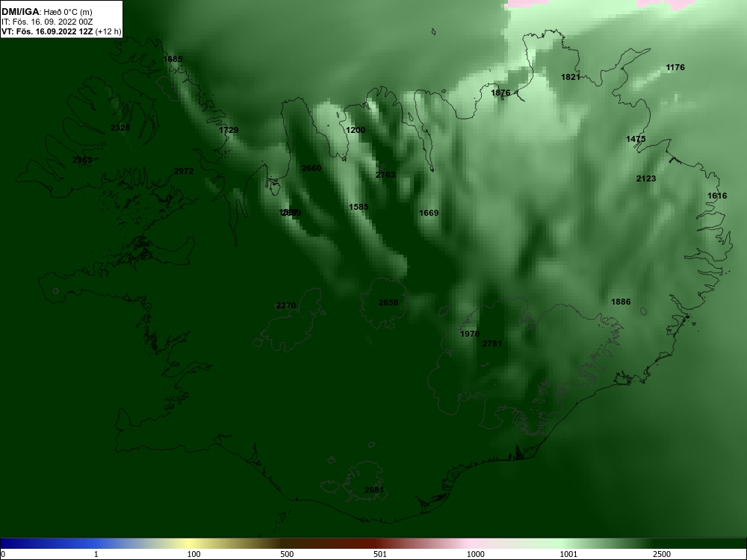Select the 500 tick on the legend
Image resolution: width=747 pixels, height=560 pixels.
[x=287, y=554]
